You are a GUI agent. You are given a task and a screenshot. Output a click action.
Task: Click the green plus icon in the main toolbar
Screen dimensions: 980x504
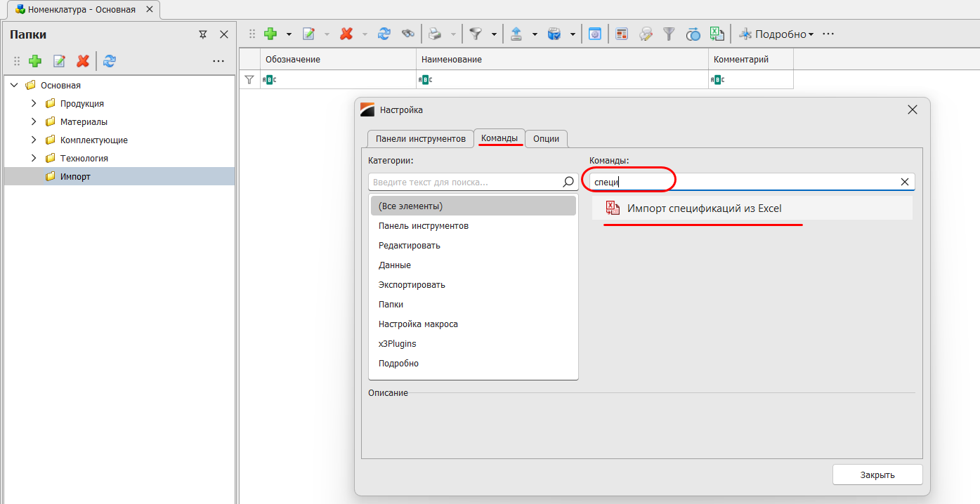tap(270, 34)
